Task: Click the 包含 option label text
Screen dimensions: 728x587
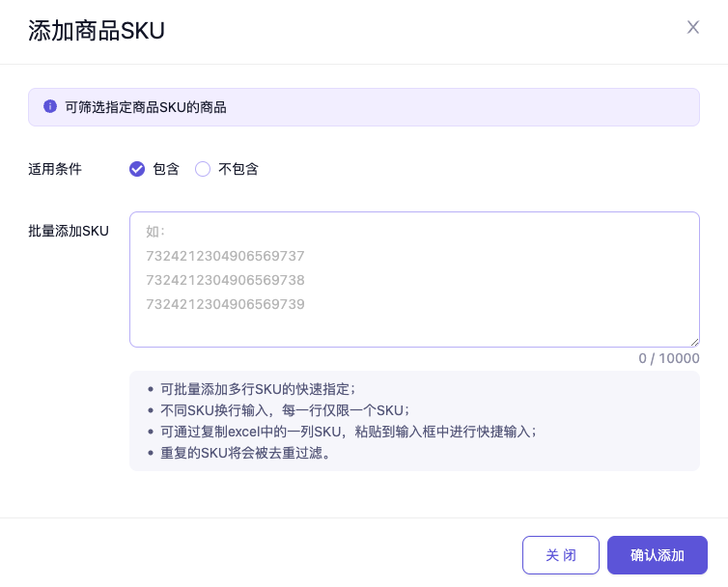Action: point(166,169)
